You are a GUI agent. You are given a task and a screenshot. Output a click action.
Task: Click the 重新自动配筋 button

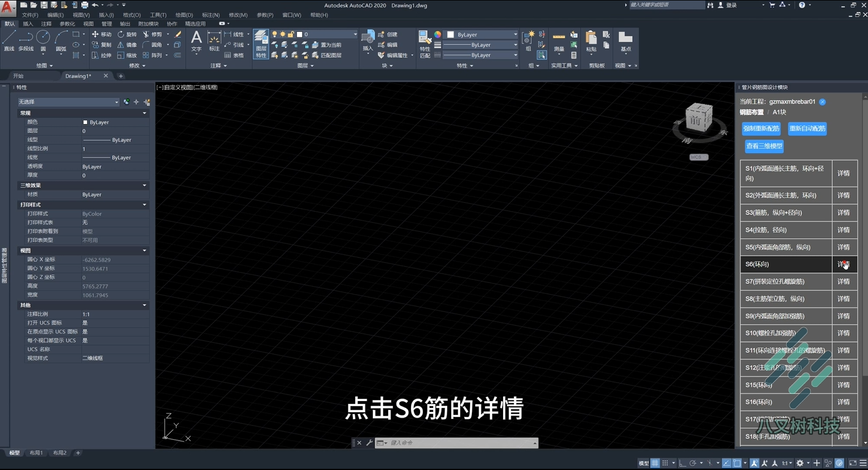(x=807, y=129)
